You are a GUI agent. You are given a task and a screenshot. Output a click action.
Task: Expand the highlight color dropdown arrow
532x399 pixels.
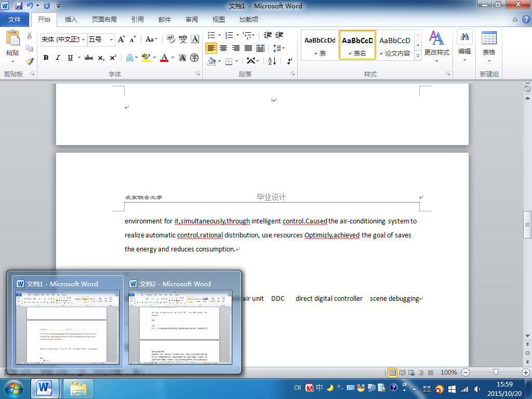click(x=154, y=58)
